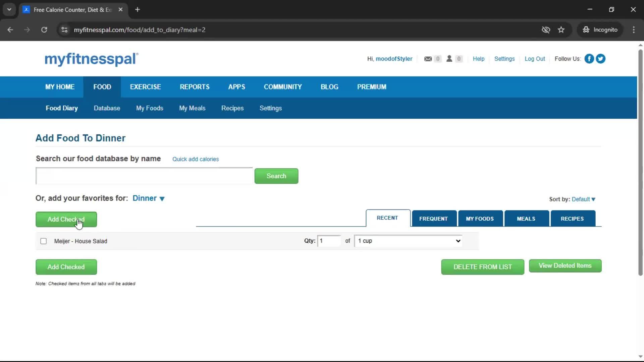Switch to the MY FOODS tab
Screen dimensions: 644x362
click(x=480, y=219)
